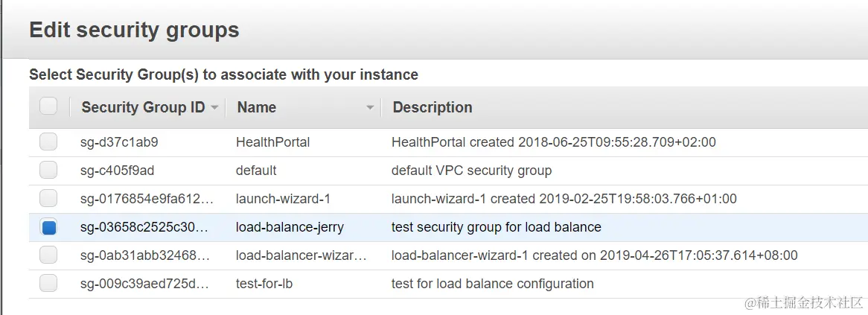Sort by Security Group ID column header

pos(143,107)
